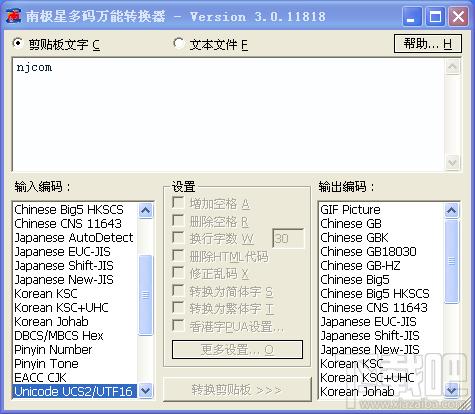Open the 帮助... Help button

tap(428, 43)
